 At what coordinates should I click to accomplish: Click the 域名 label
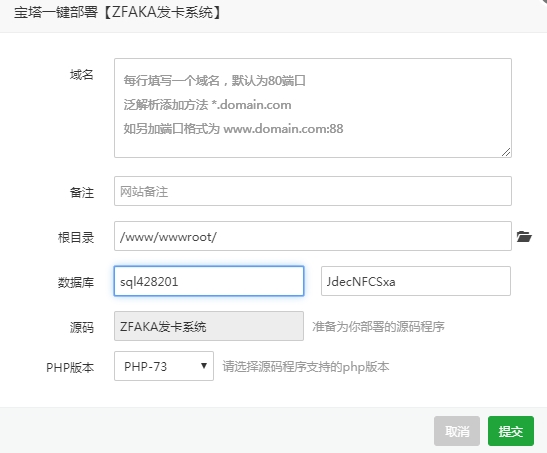coord(82,75)
